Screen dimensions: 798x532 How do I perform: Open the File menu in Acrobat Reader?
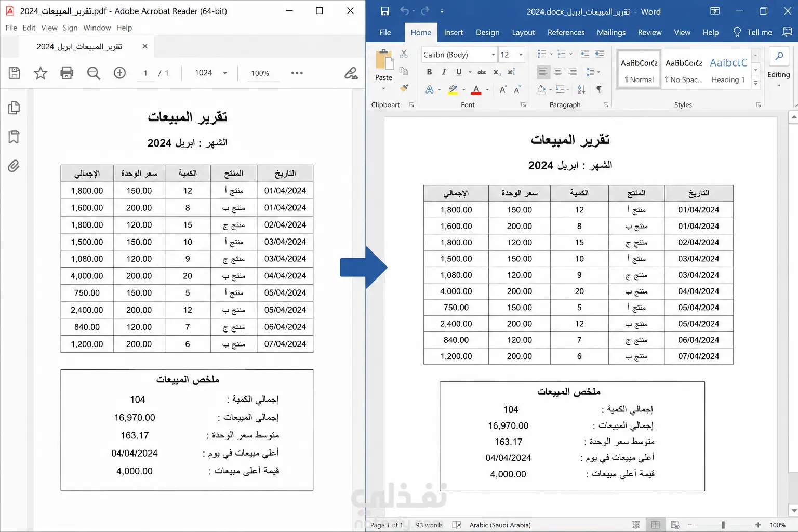pos(11,28)
